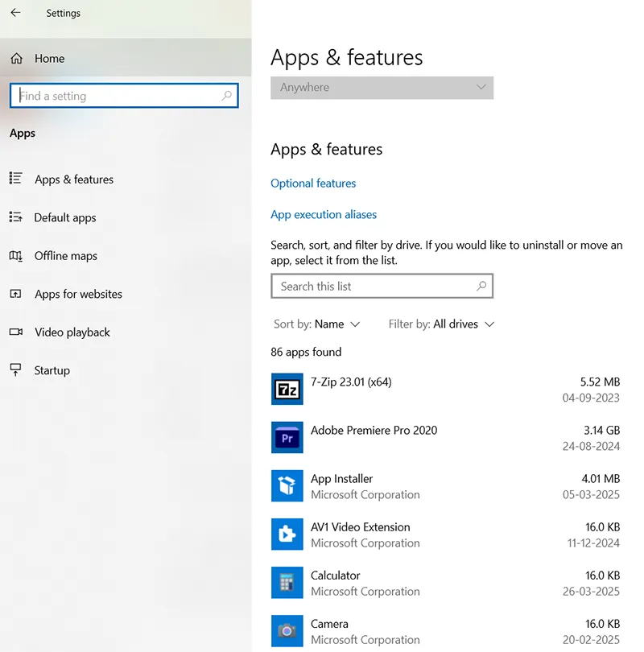Image resolution: width=644 pixels, height=652 pixels.
Task: Click the 86 apps found text
Action: (306, 352)
